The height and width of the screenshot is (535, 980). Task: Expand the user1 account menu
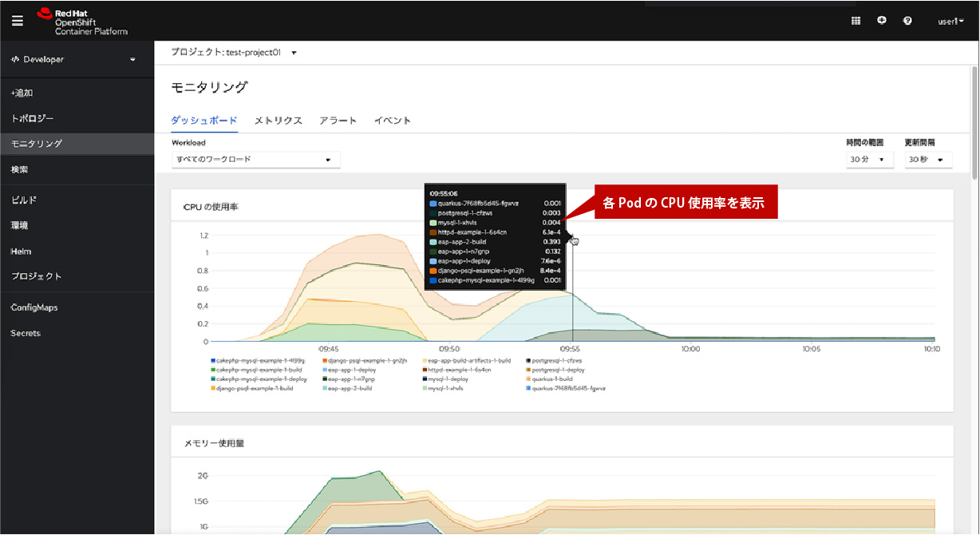[950, 22]
